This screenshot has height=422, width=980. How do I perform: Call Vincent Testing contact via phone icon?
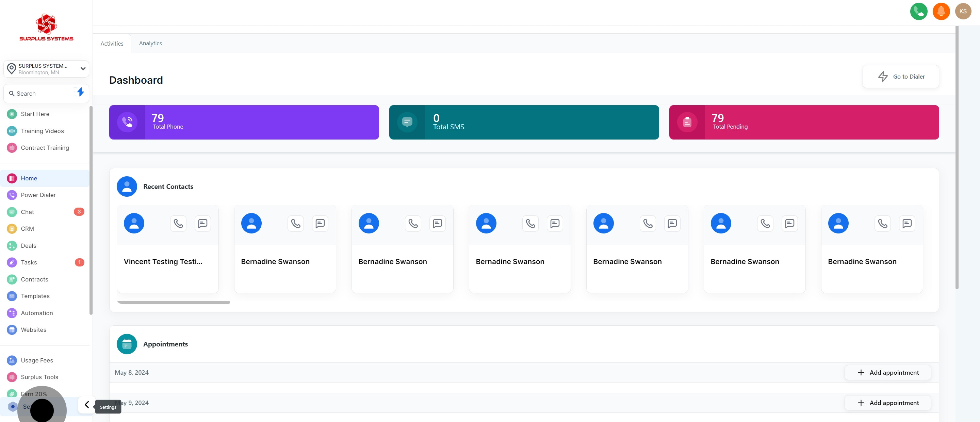[x=178, y=223]
